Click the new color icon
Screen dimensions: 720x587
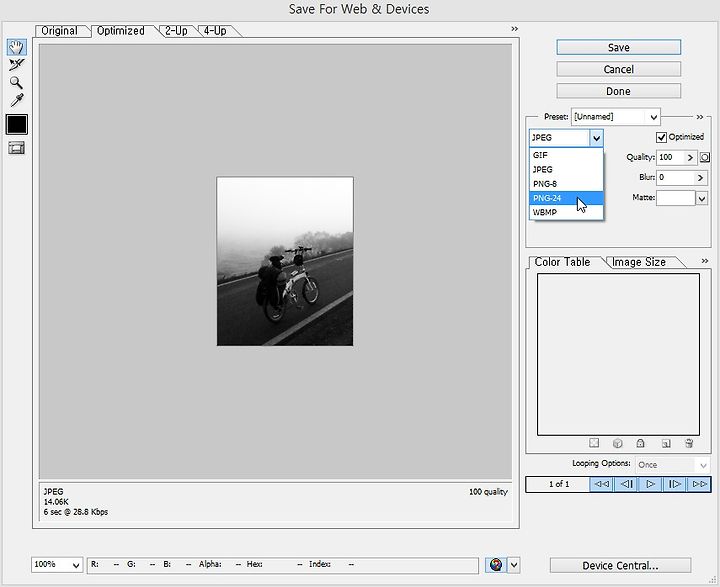[x=666, y=443]
